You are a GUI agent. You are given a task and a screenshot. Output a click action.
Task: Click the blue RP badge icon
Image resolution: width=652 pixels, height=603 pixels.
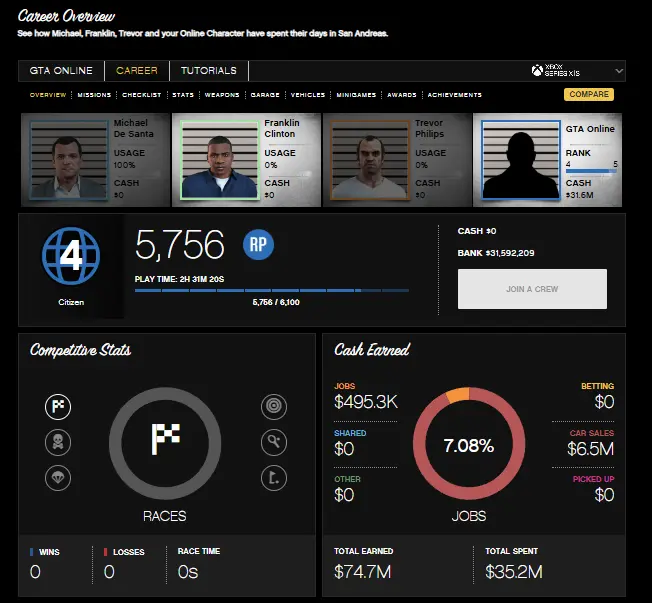click(259, 245)
